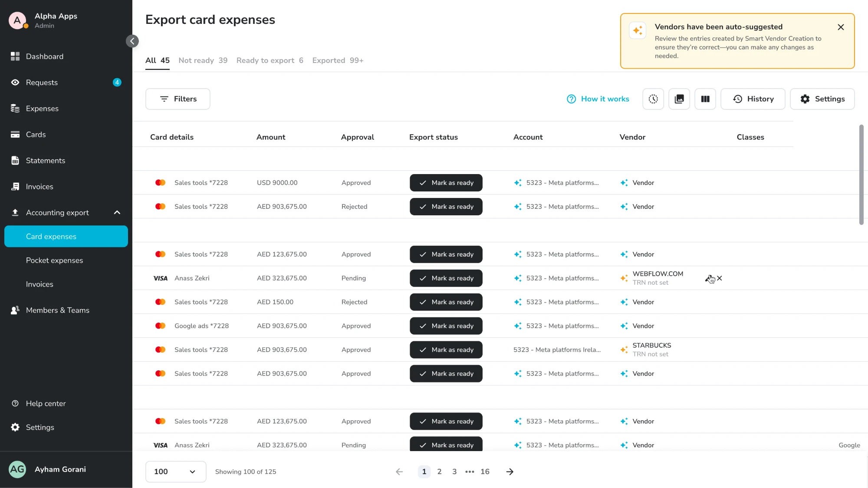Select Card expenses submenu item
The width and height of the screenshot is (868, 488).
point(66,237)
